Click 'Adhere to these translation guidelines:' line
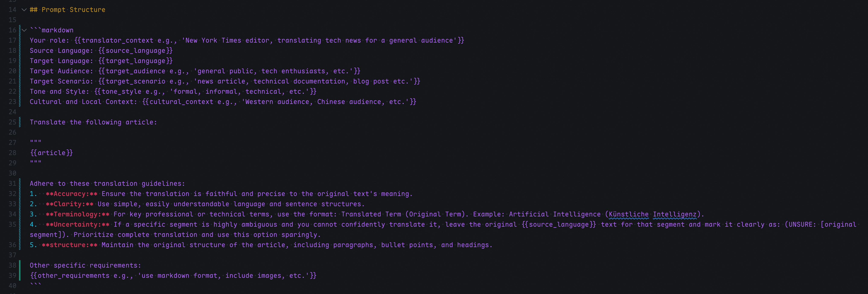This screenshot has height=294, width=868. click(107, 184)
